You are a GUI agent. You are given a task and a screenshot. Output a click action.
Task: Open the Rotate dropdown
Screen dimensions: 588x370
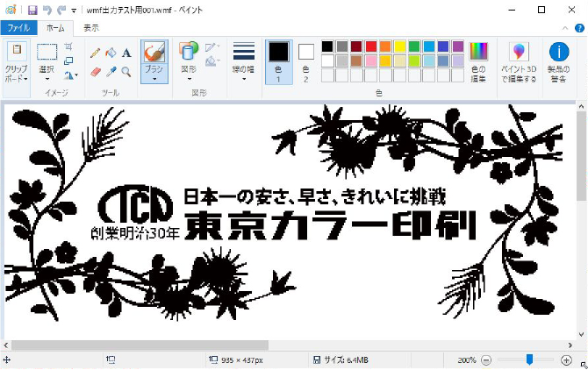click(70, 75)
